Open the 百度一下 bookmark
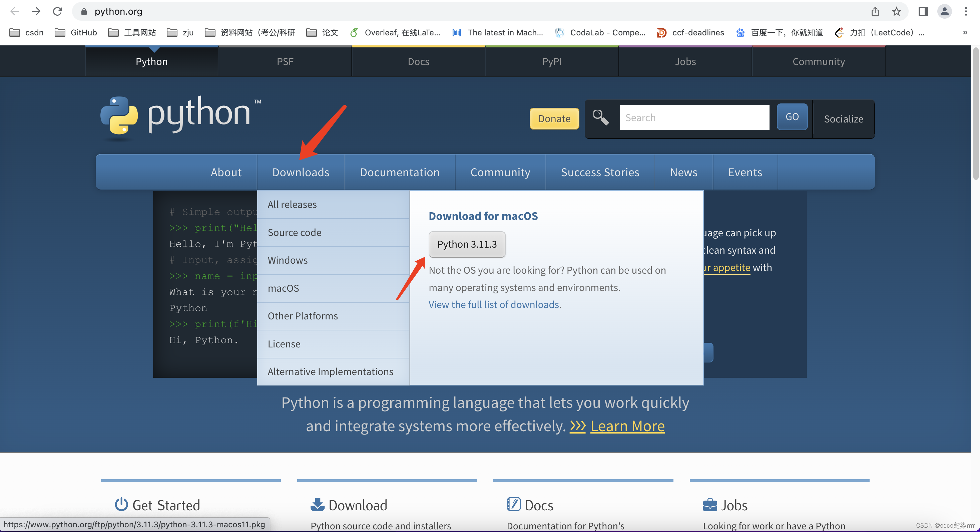980x532 pixels. click(x=779, y=33)
